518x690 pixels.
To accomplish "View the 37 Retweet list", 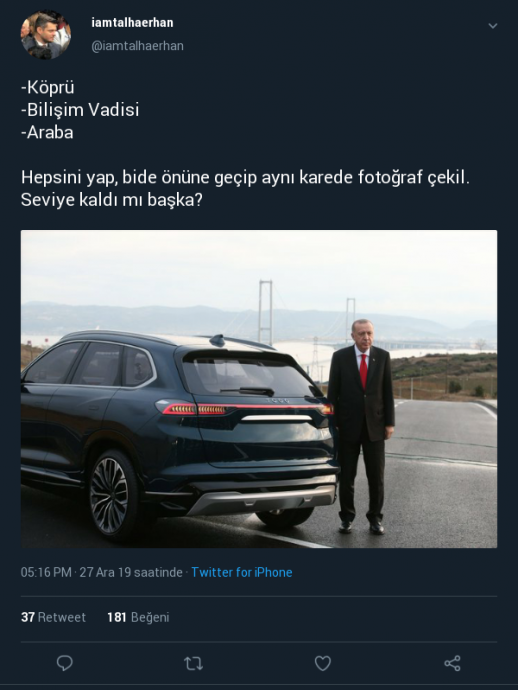I will (53, 617).
